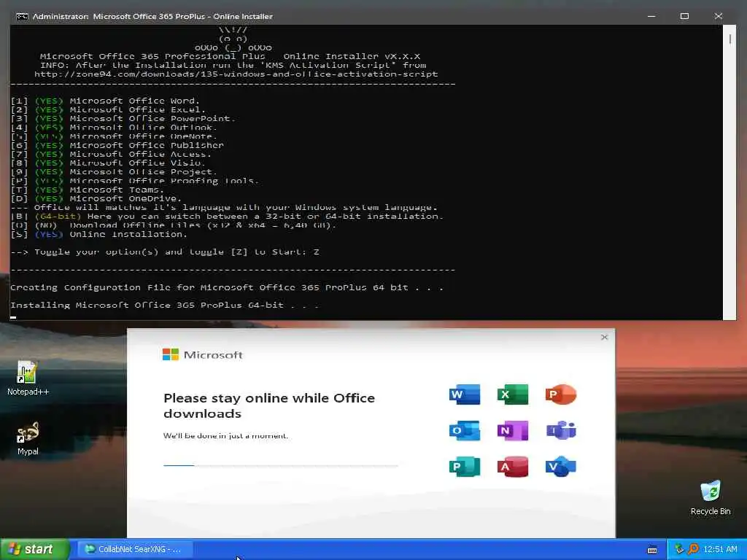
Task: Click the Office download progress bar
Action: (x=281, y=465)
